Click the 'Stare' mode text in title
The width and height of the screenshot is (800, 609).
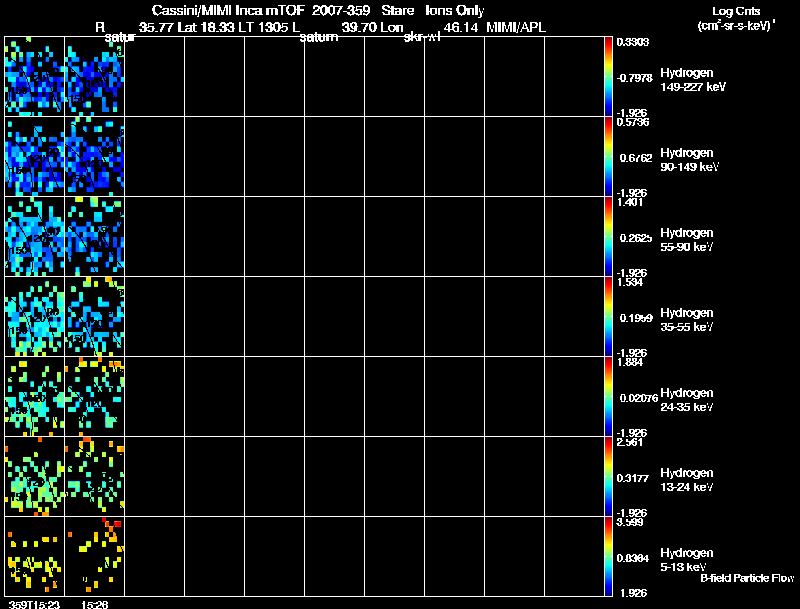[x=397, y=11]
